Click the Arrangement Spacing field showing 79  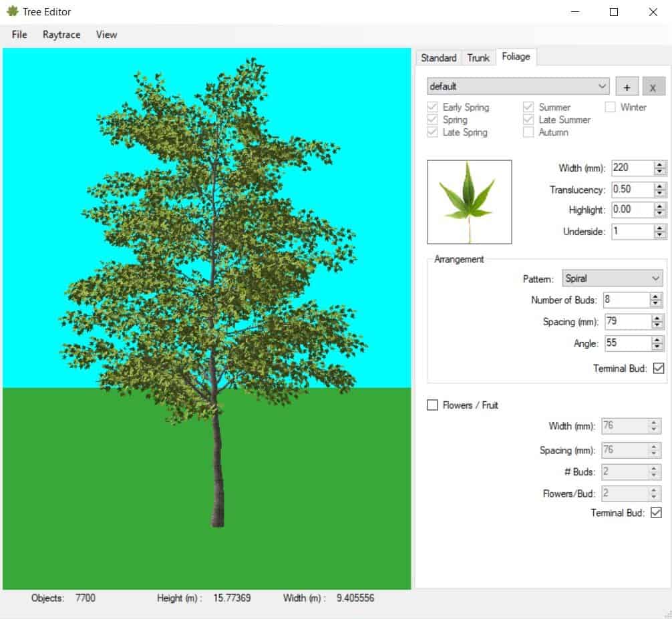[627, 321]
